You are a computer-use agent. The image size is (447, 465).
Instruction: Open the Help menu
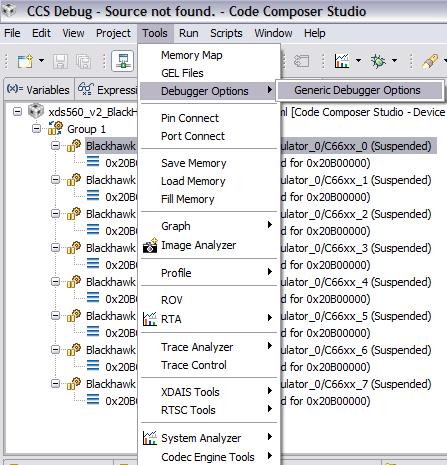tap(315, 33)
